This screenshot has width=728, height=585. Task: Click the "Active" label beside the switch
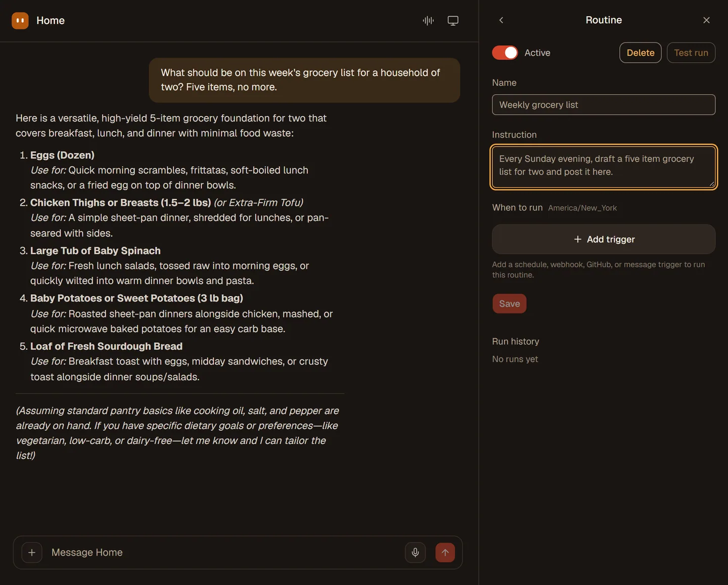pyautogui.click(x=537, y=53)
